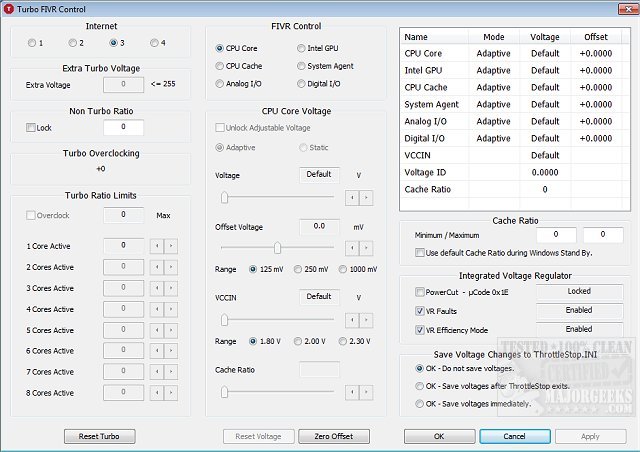Decrease 6 Cores Active ratio arrow

[157, 351]
